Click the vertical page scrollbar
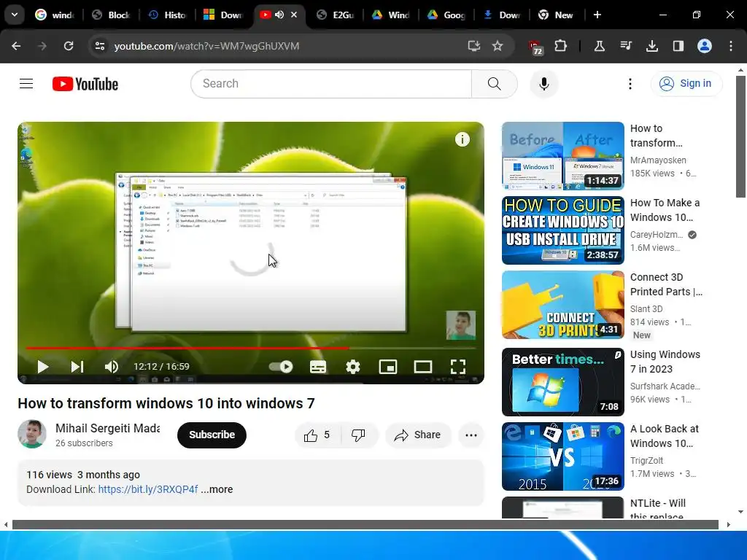This screenshot has height=560, width=747. (740, 136)
